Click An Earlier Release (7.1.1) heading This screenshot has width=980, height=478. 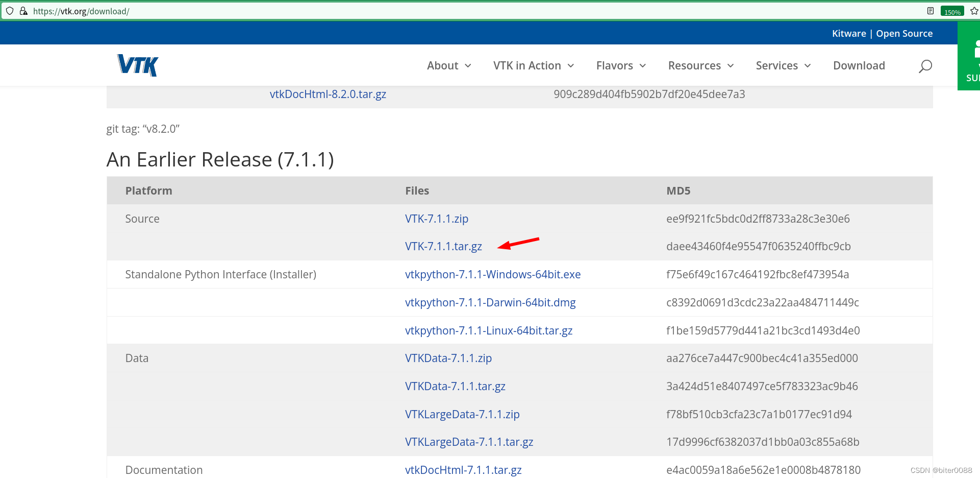point(220,159)
